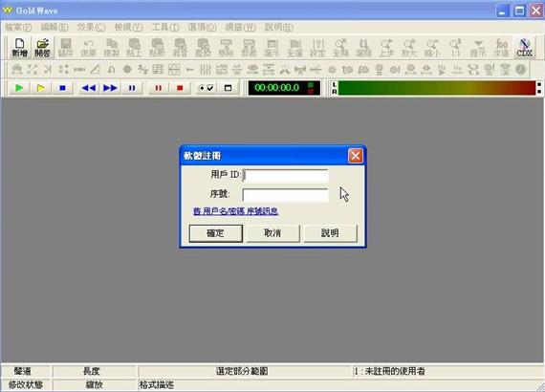Click the left arrow icon in effects toolbar
Screen dimensions: 545x392
pos(189,70)
